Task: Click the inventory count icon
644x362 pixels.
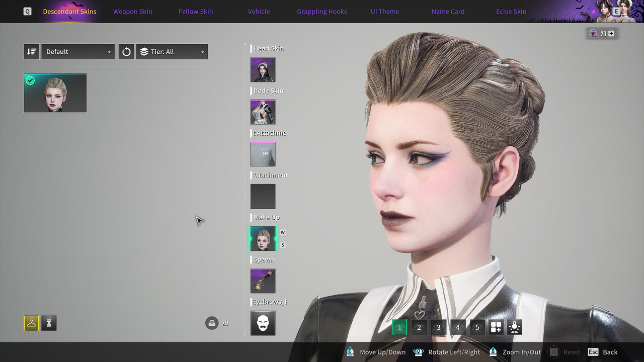Action: [212, 323]
